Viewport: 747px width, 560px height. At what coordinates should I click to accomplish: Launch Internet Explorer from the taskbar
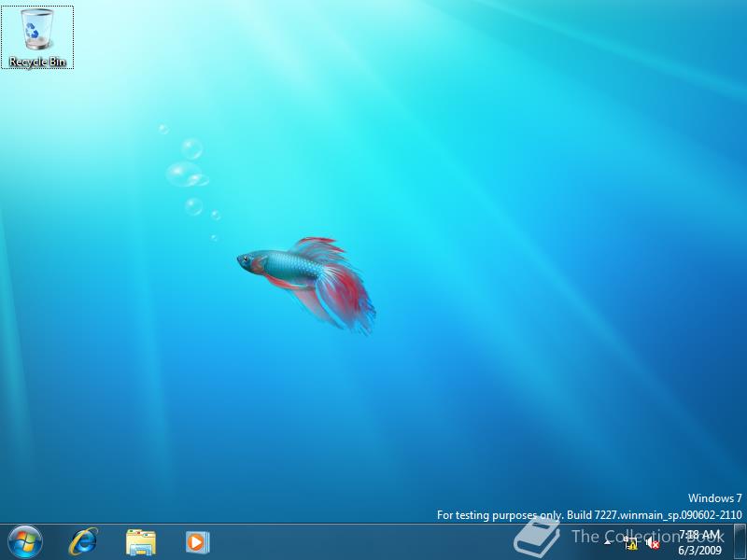83,542
